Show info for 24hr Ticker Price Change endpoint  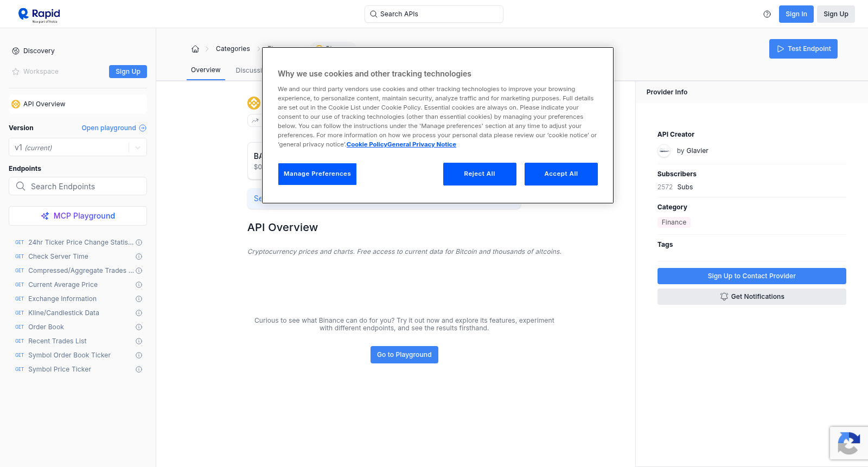[x=139, y=242]
